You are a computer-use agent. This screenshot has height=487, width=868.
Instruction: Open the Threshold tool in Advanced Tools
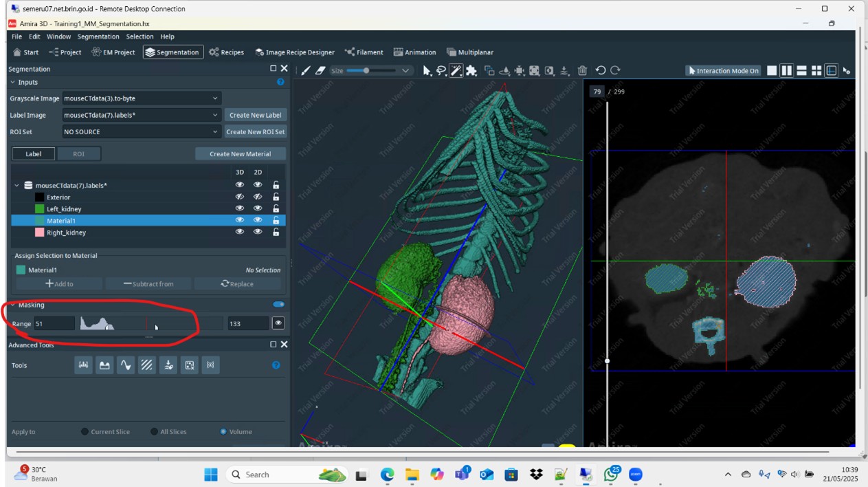coord(83,365)
